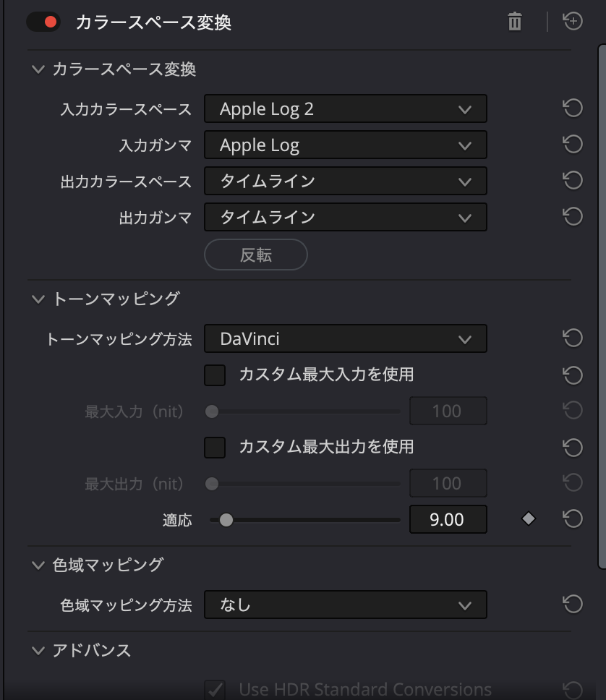Enable カスタム最大入力を使用 checkbox
The height and width of the screenshot is (700, 606).
tap(215, 375)
